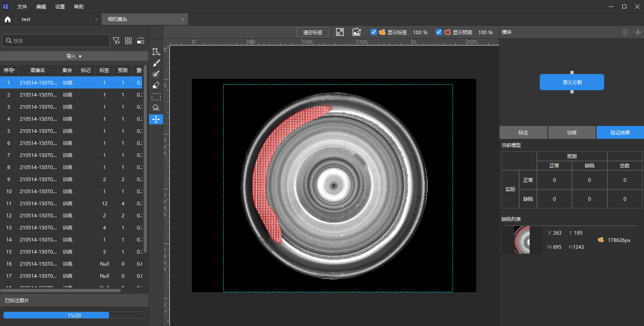Toggle the 显示标签 checkbox
This screenshot has height=326, width=644.
pos(374,32)
